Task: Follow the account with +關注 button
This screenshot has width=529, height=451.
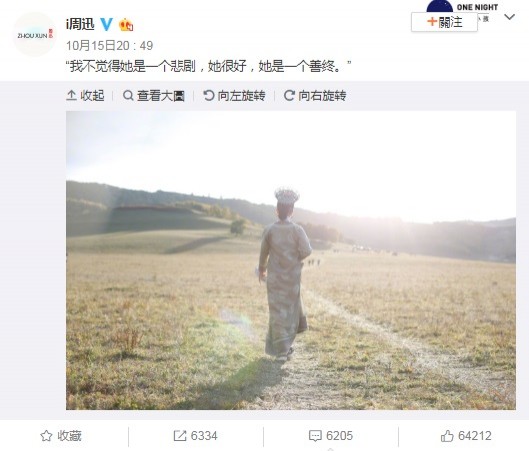Action: click(x=444, y=22)
